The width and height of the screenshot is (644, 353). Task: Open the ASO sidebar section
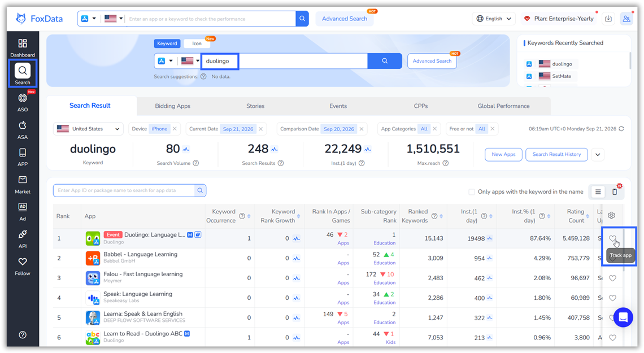[23, 102]
